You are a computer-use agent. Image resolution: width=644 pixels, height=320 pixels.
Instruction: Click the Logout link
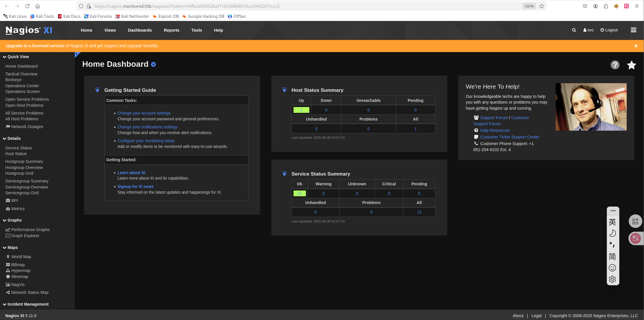coord(609,30)
